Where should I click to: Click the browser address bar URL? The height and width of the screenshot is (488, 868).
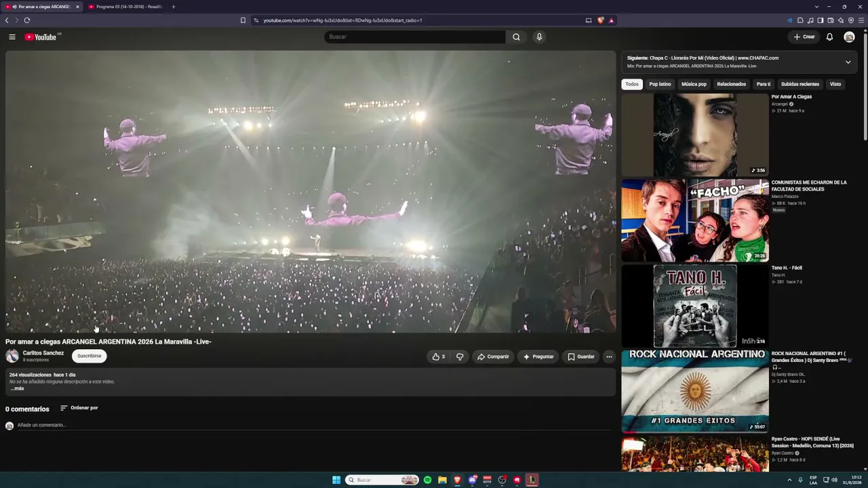[342, 20]
